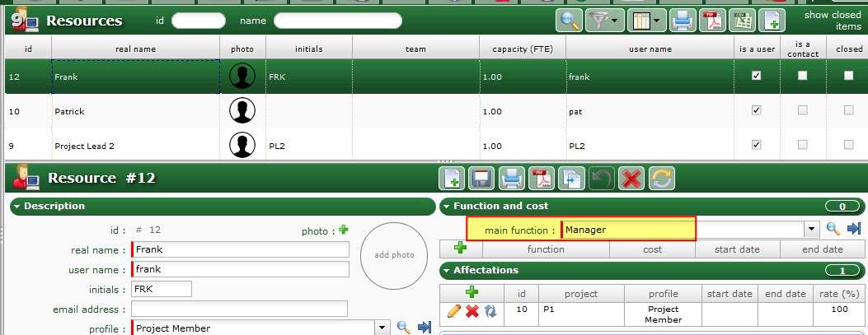Print Resource #12 details
This screenshot has width=868, height=335.
point(512,179)
